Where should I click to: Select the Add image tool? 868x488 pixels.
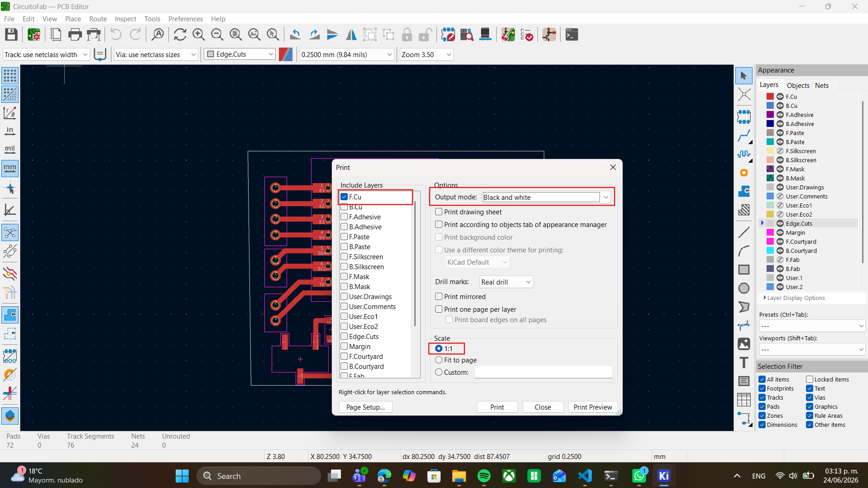click(743, 344)
